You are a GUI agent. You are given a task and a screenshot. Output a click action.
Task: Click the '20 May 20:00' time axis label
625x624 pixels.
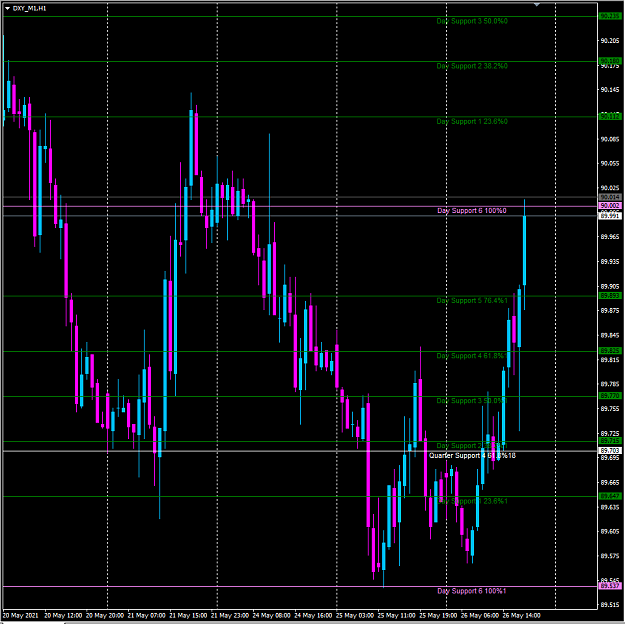click(x=105, y=615)
